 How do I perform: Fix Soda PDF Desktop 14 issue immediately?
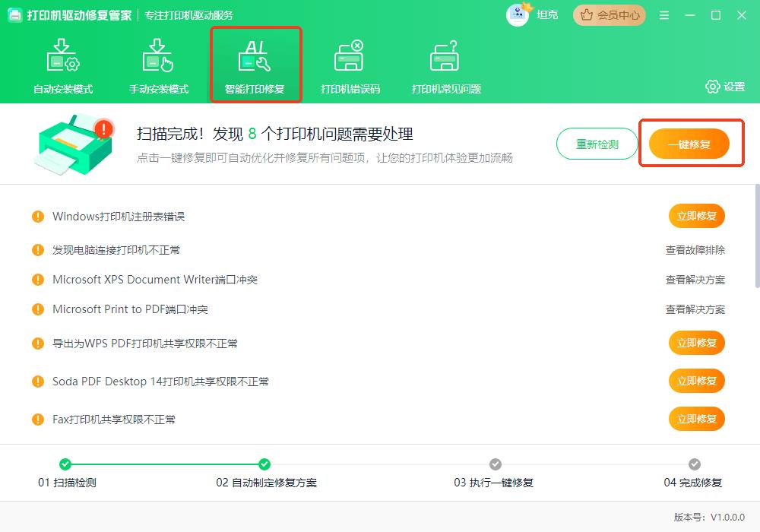coord(695,381)
